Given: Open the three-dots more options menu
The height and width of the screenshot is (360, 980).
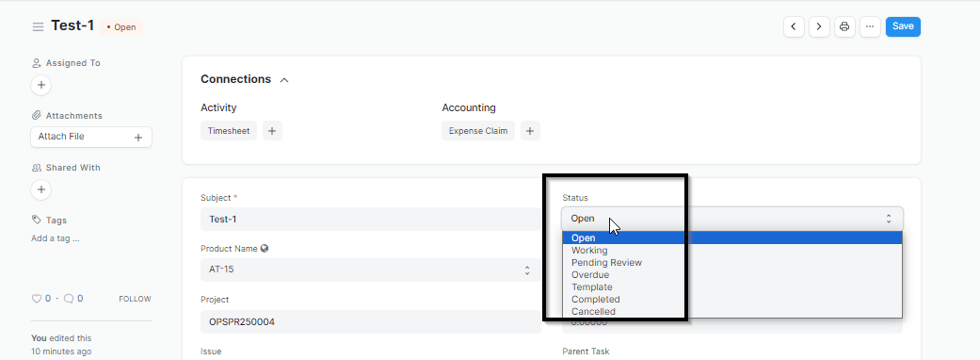Looking at the screenshot, I should coord(870,26).
